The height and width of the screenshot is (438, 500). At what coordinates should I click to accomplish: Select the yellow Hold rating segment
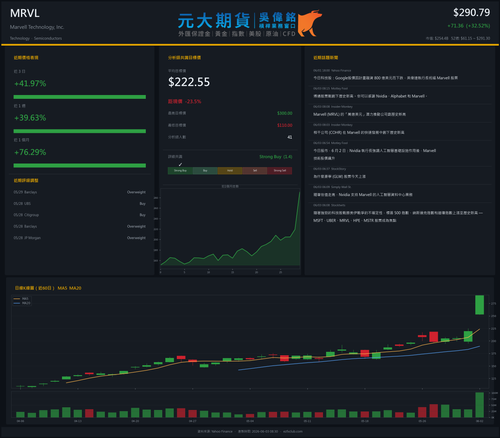(x=230, y=171)
